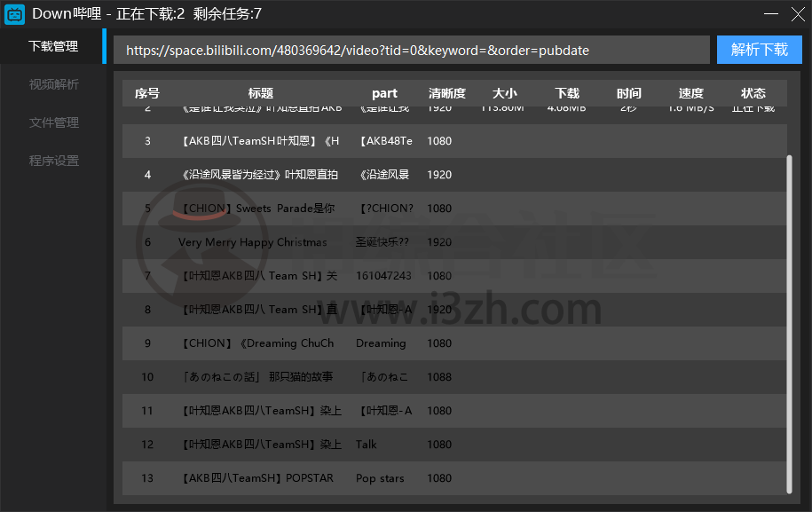Screen dimensions: 812x512
Task: Click the 大小 column header
Action: [504, 93]
